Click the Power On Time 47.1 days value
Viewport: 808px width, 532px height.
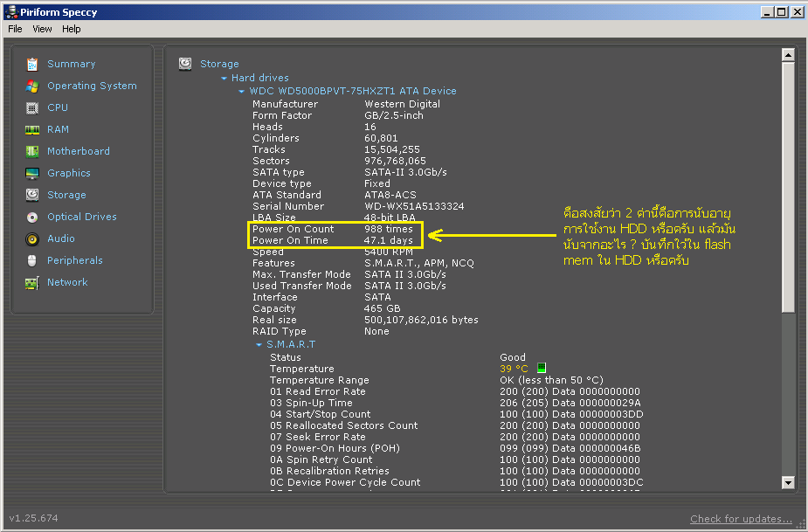pyautogui.click(x=389, y=240)
